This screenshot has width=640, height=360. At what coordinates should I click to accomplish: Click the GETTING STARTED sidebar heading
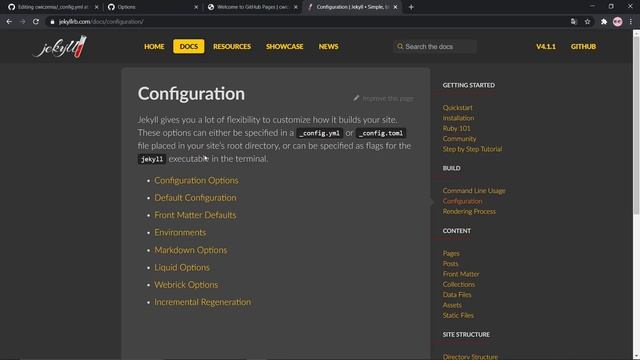point(469,85)
